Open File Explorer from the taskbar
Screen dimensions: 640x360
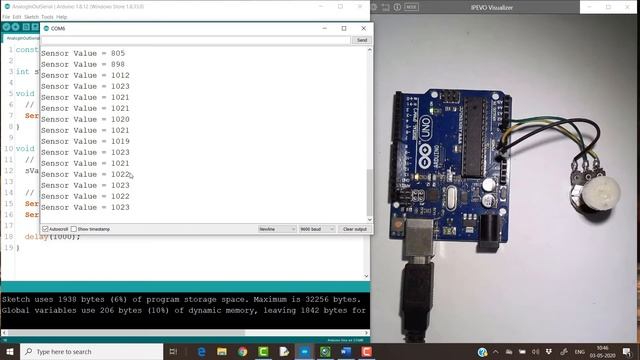click(x=222, y=351)
